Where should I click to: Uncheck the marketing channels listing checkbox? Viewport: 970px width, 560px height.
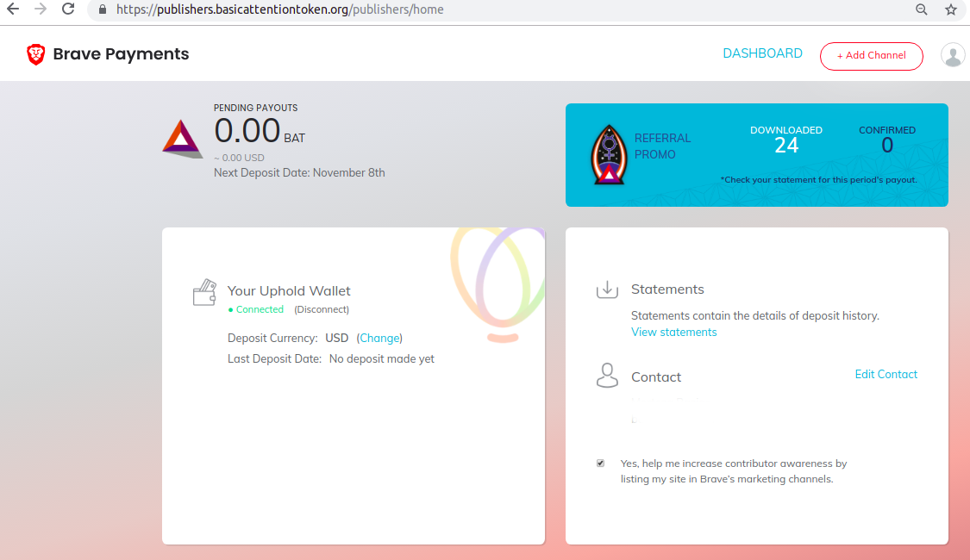(x=600, y=463)
